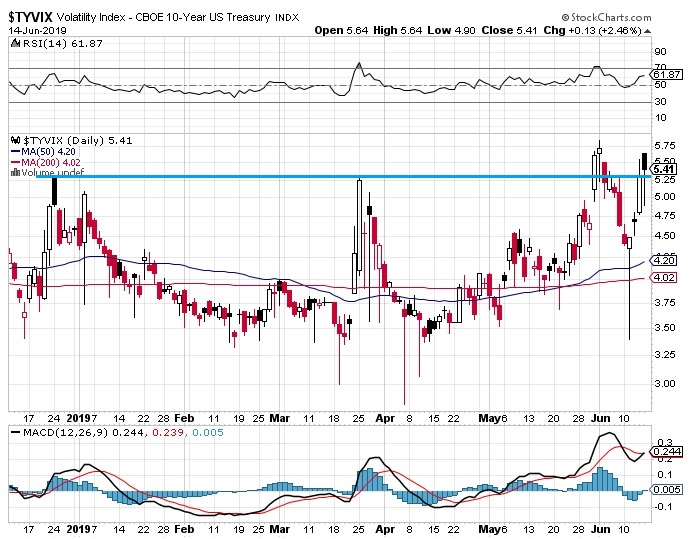Click the MACD(12,26,9) 0.244 legend label
This screenshot has width=691, height=539.
83,432
